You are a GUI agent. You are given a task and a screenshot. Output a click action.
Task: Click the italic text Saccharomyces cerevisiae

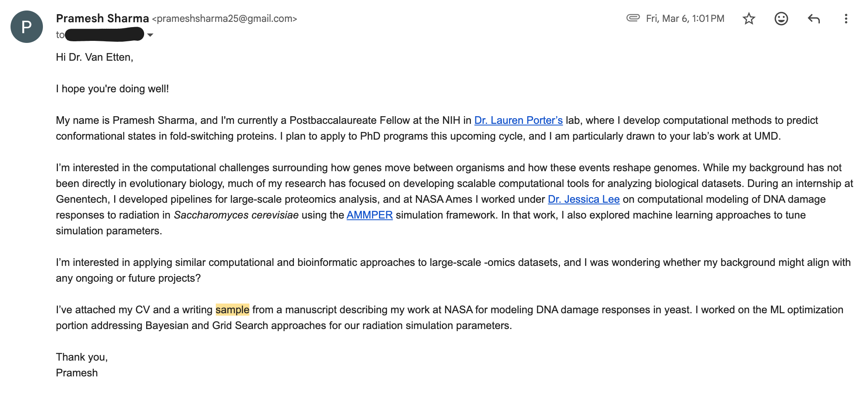pyautogui.click(x=236, y=215)
